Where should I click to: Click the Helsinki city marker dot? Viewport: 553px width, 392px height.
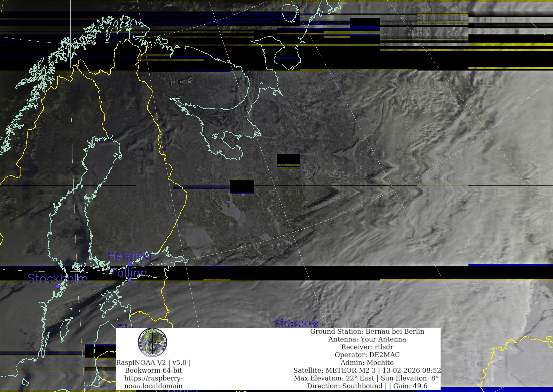[130, 264]
